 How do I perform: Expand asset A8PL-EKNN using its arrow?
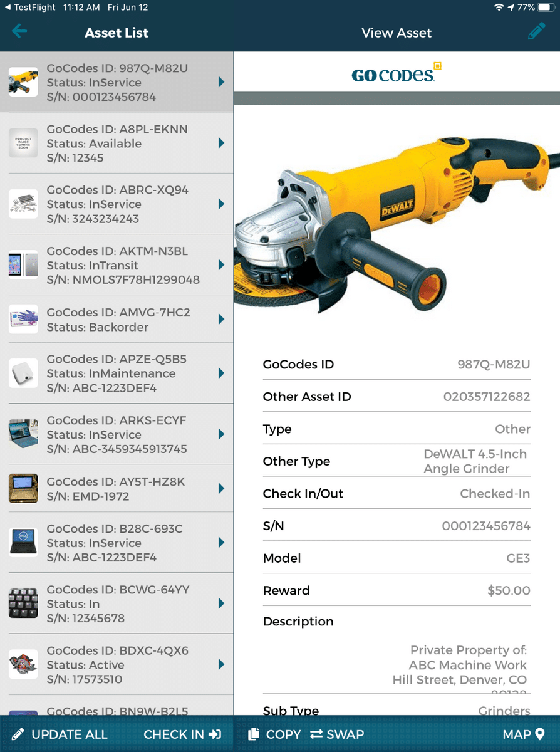coord(221,144)
